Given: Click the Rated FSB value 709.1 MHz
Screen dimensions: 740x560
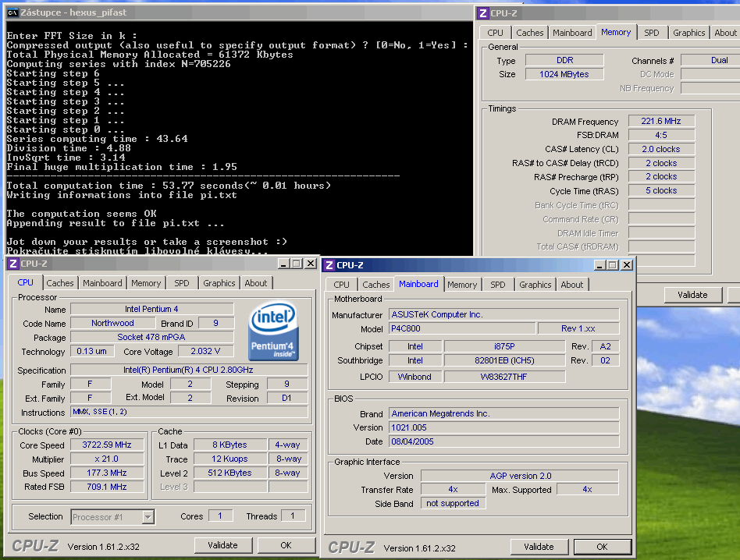Looking at the screenshot, I should 107,487.
